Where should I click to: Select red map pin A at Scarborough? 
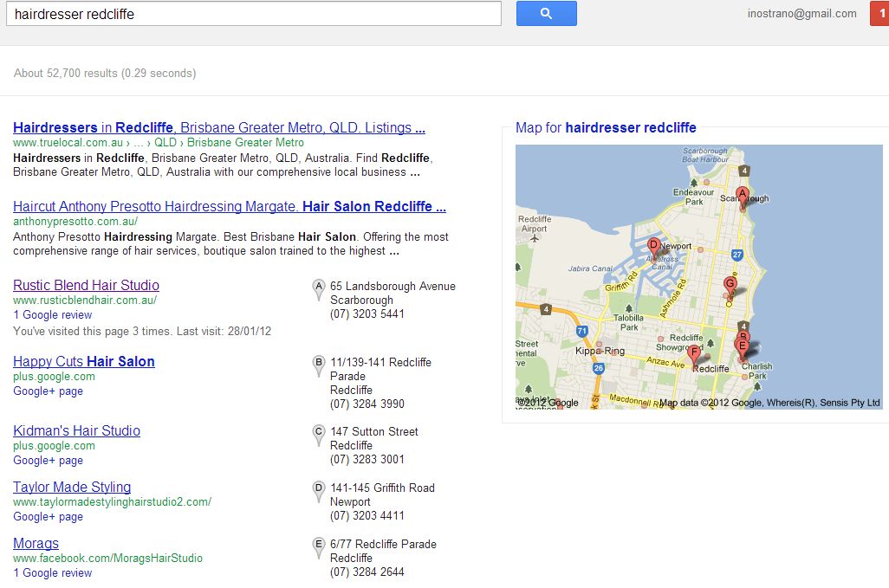743,198
